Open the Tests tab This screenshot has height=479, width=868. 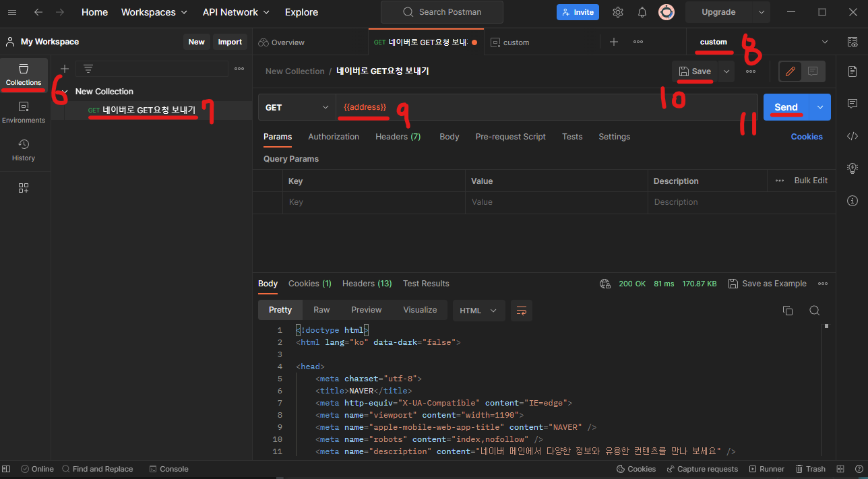point(572,137)
